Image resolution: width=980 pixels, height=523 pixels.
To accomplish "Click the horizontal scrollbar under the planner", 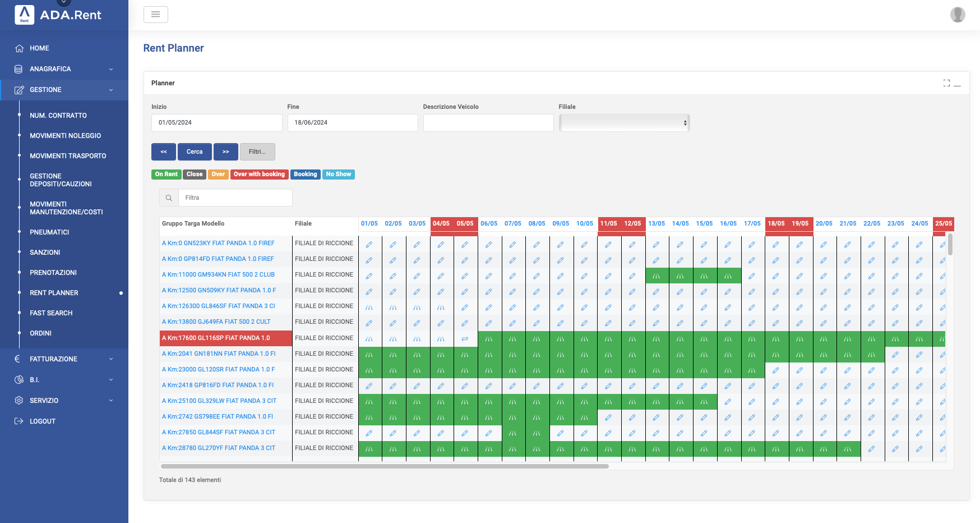I will 385,466.
